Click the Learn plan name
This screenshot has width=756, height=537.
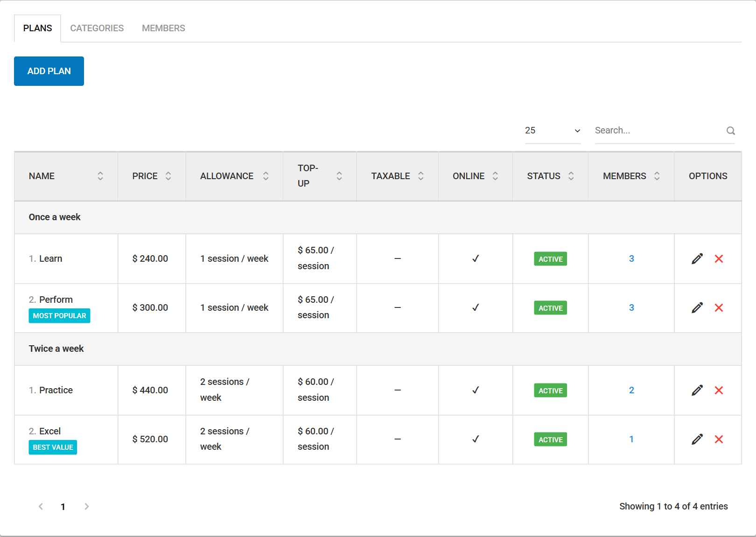(x=50, y=258)
